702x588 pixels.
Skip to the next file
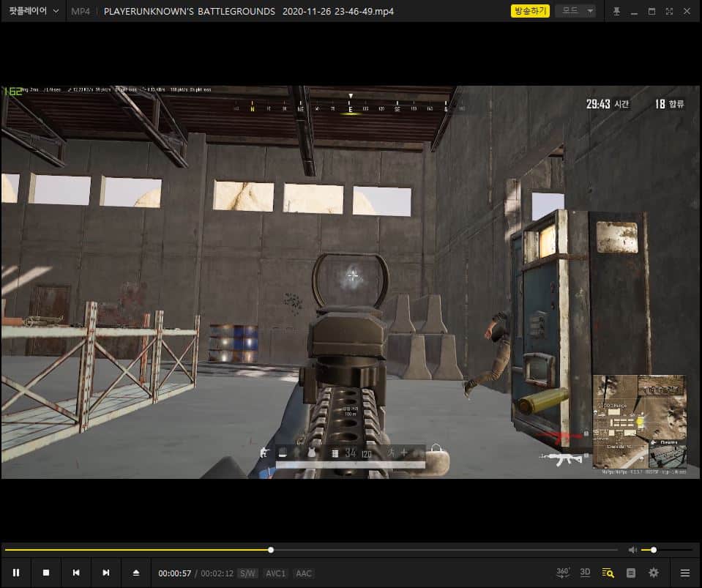click(106, 573)
